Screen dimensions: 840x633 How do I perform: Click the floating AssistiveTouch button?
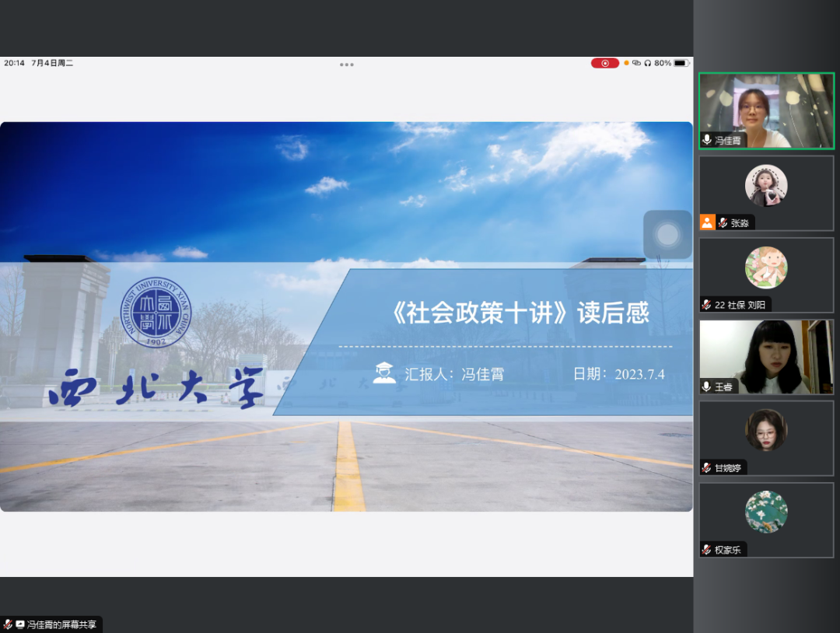coord(667,234)
